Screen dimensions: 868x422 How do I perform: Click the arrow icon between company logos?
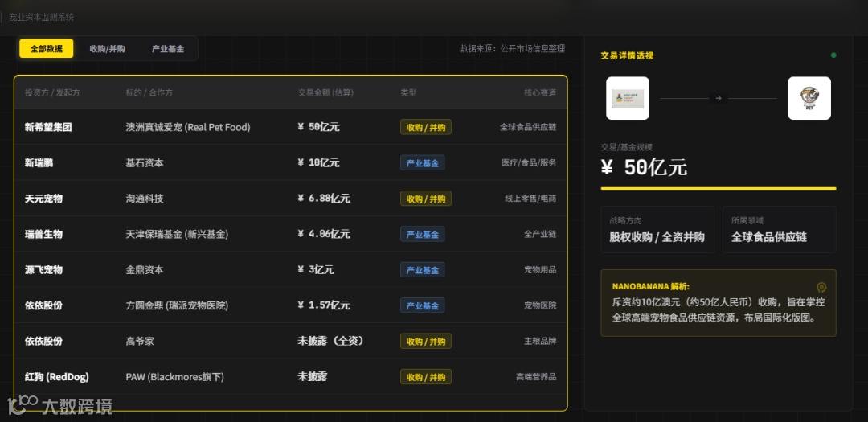[719, 98]
